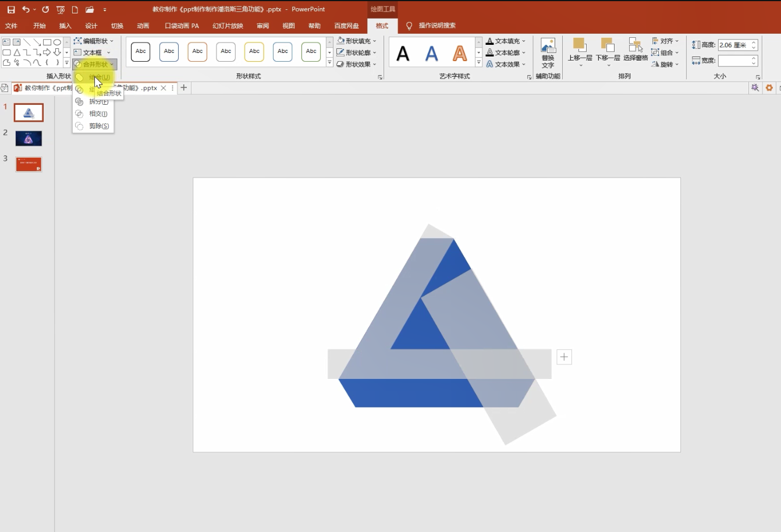Open the 百度网盘 ribbon tab
This screenshot has width=781, height=532.
347,26
